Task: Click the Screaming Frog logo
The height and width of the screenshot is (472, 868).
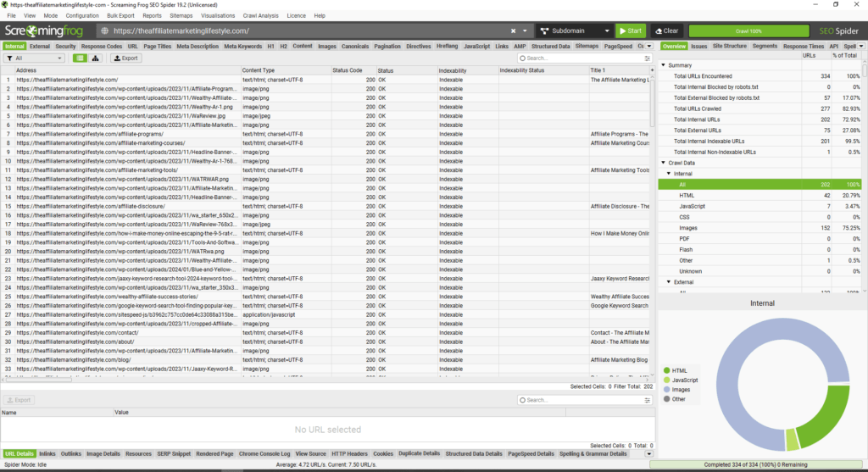Action: pos(44,31)
